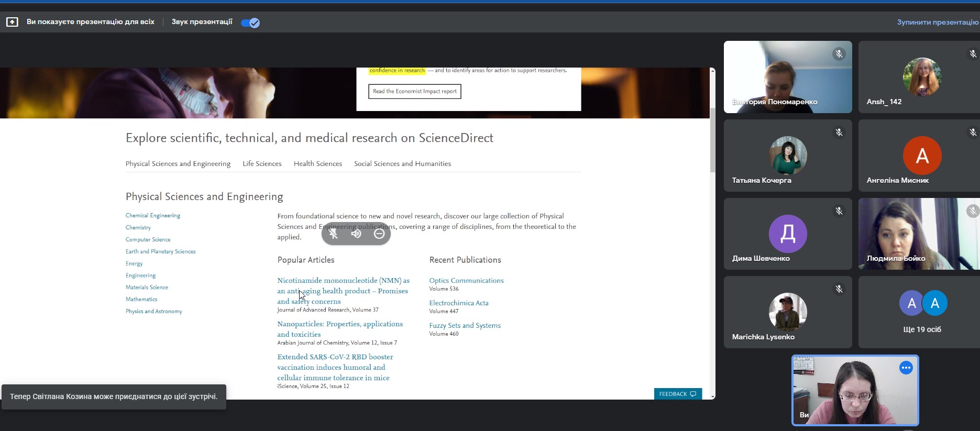This screenshot has width=980, height=431.
Task: Click the remove circle icon in floating overlay
Action: click(x=379, y=234)
